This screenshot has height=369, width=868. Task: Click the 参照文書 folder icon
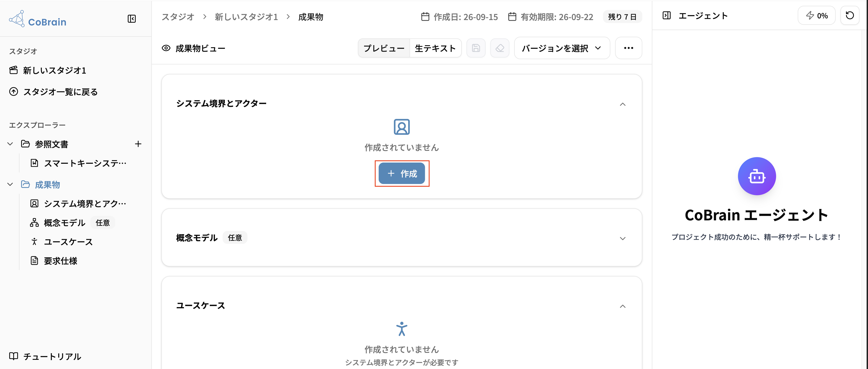25,144
